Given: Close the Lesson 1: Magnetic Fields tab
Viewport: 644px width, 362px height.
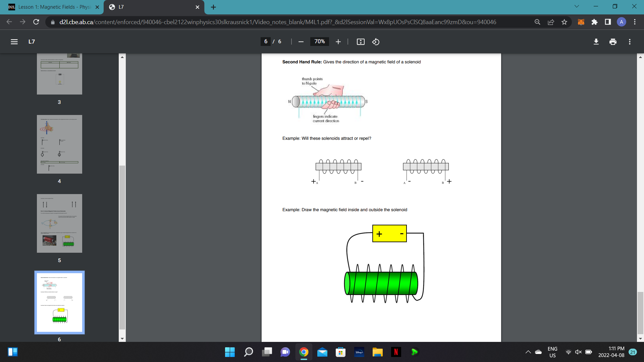Looking at the screenshot, I should tap(97, 7).
